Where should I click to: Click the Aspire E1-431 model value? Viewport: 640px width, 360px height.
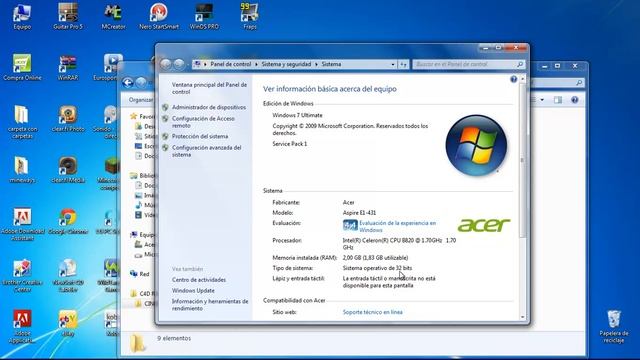click(x=359, y=213)
